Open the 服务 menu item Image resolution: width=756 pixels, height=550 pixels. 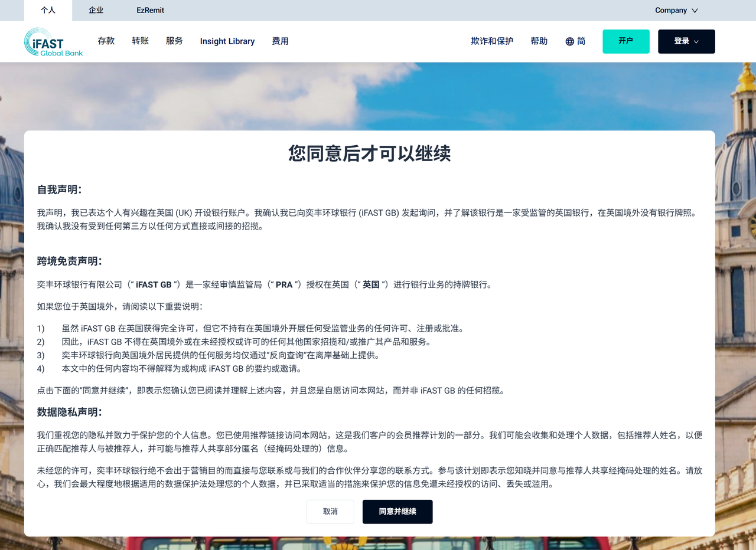(174, 41)
